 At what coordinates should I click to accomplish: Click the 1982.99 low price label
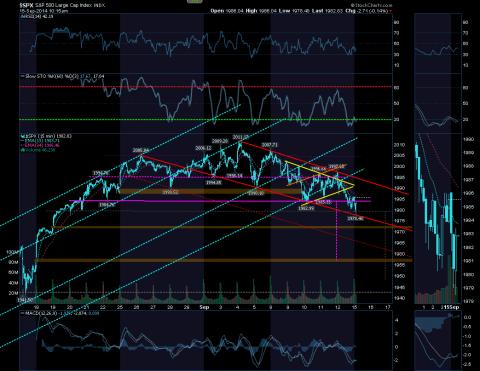306,208
